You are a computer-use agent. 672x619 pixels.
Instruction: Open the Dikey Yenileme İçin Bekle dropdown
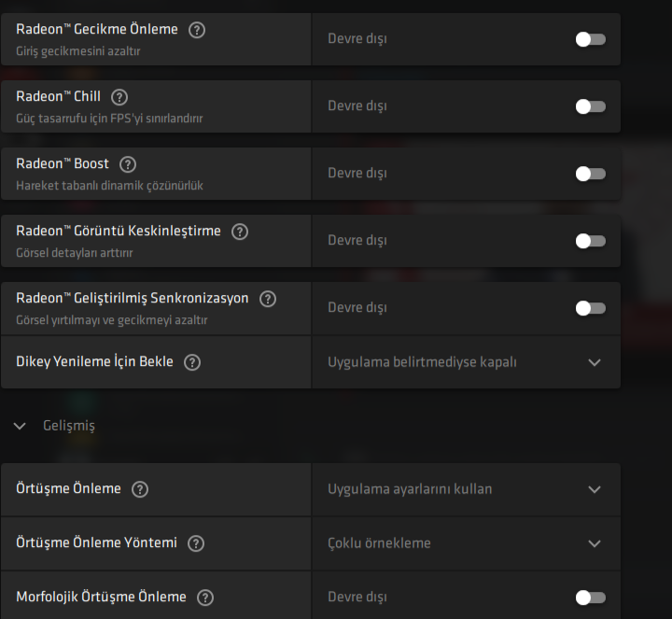595,362
